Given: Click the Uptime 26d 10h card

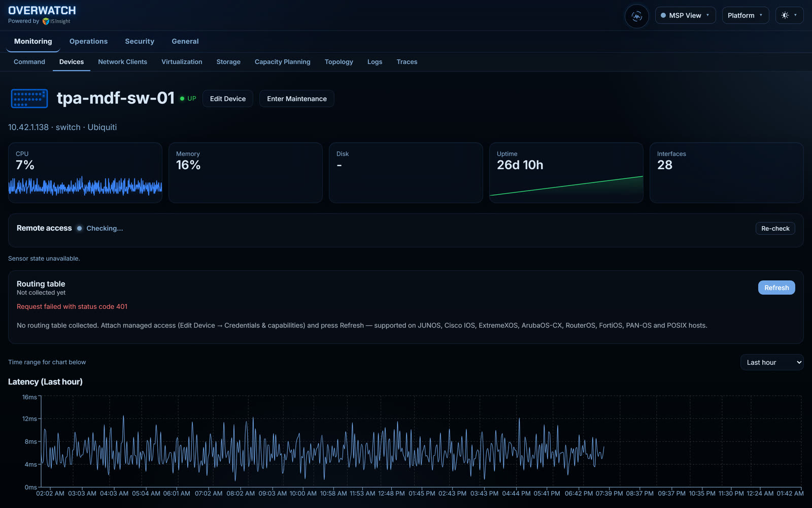Looking at the screenshot, I should 566,173.
